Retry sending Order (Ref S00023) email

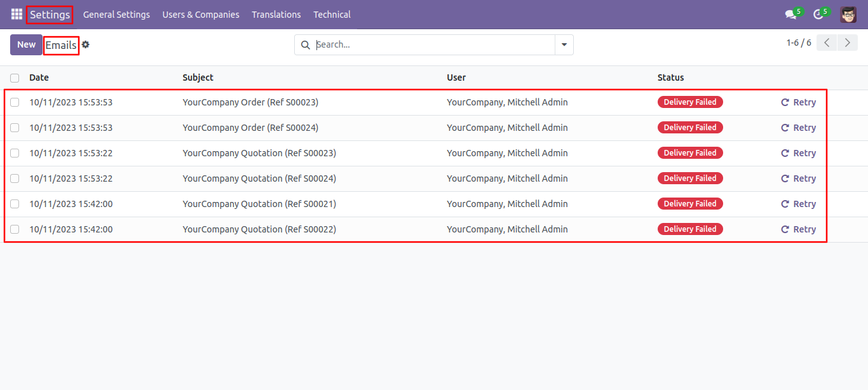point(798,102)
